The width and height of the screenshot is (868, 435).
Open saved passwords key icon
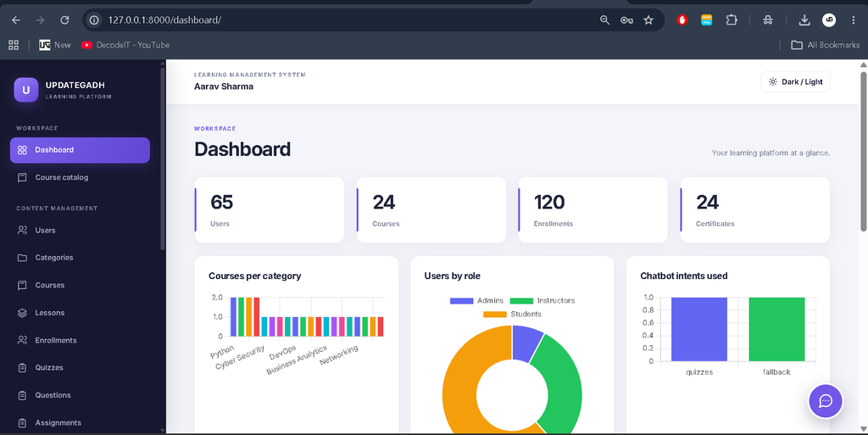pos(626,20)
